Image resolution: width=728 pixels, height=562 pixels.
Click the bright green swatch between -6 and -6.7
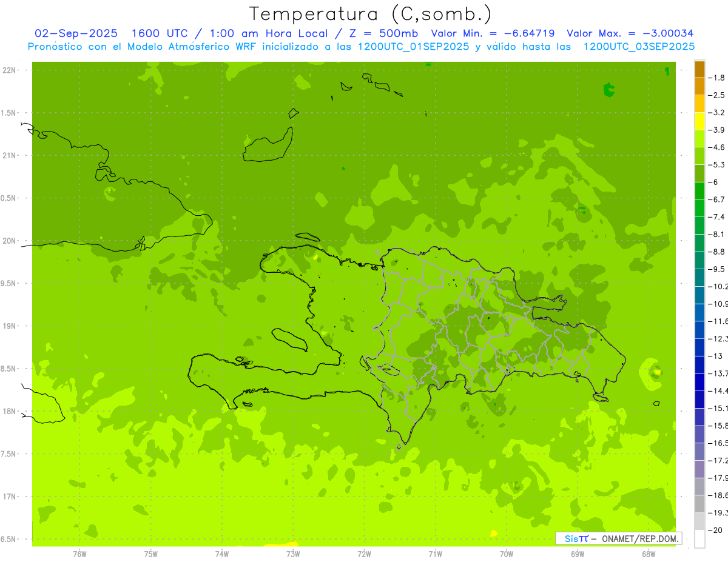(x=699, y=191)
